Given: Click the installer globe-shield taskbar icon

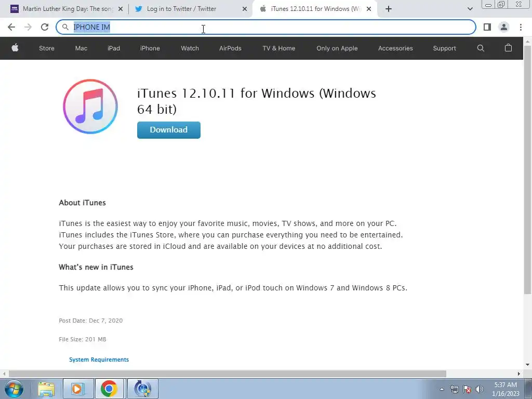Looking at the screenshot, I should 142,389.
